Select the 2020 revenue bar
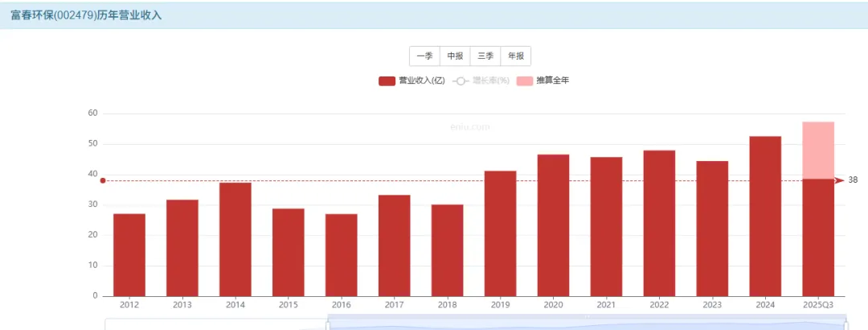This screenshot has height=330, width=868. (x=554, y=225)
